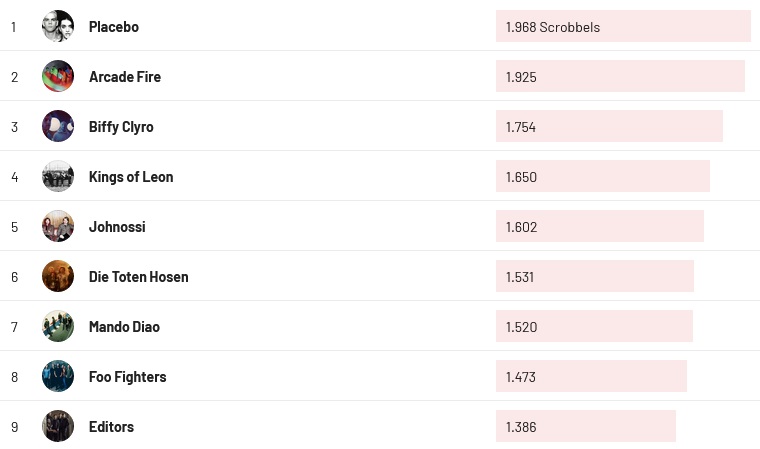
Task: Select the 1.925 scrobble count bar
Action: point(620,77)
